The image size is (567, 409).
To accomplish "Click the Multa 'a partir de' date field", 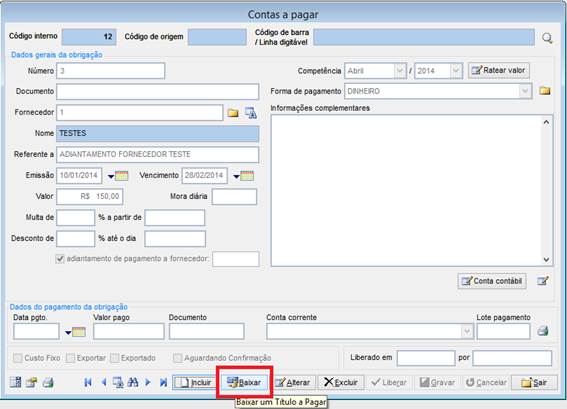I will [175, 218].
